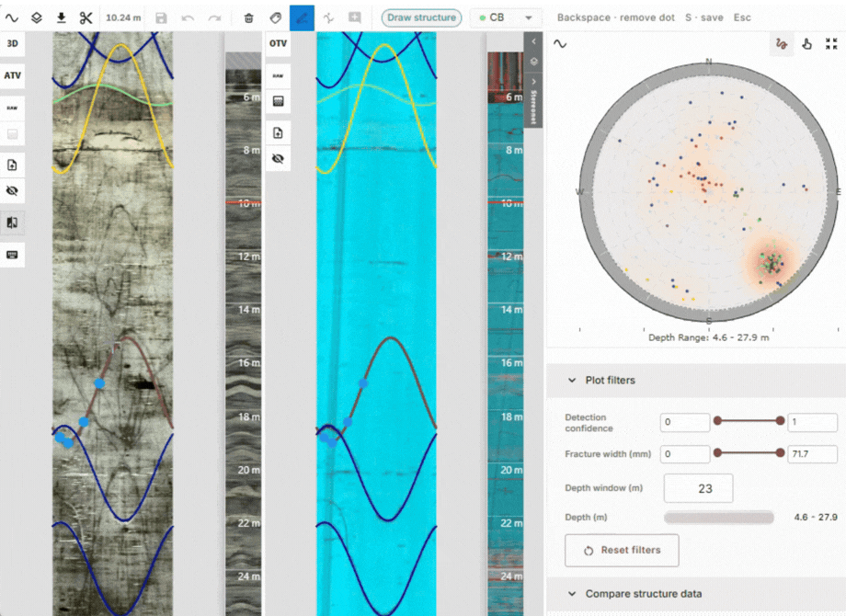Click the file upload icon in OTV sidebar
This screenshot has width=846, height=616.
(x=278, y=133)
